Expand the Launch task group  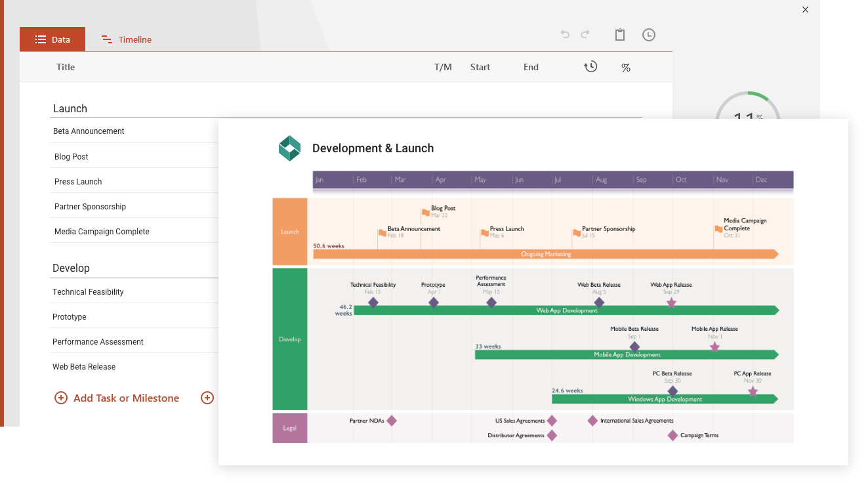tap(70, 108)
